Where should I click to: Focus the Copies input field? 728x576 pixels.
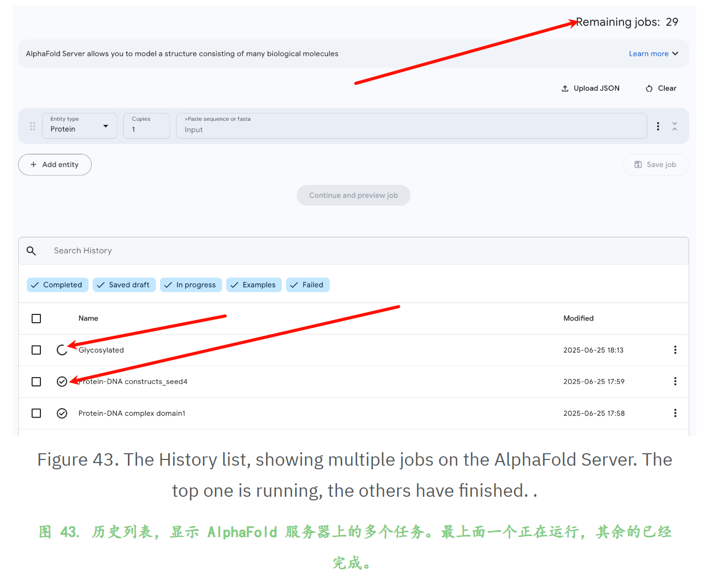point(147,126)
